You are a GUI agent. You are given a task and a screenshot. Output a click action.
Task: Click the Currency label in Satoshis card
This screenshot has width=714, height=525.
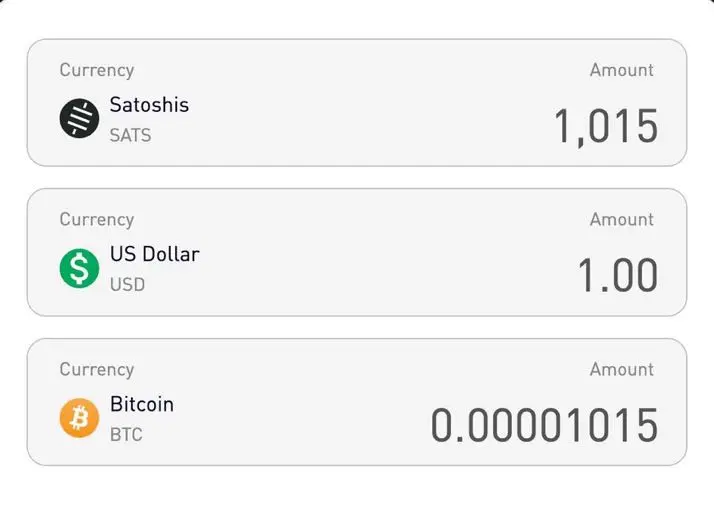coord(97,70)
